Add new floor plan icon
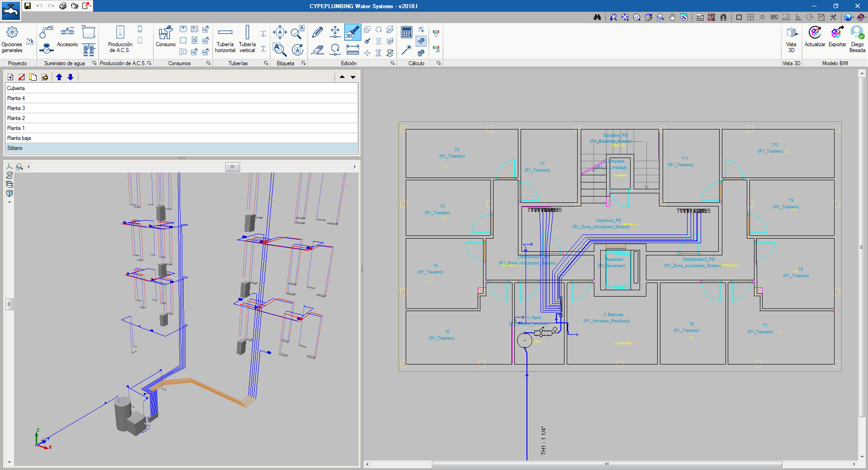 (10, 77)
